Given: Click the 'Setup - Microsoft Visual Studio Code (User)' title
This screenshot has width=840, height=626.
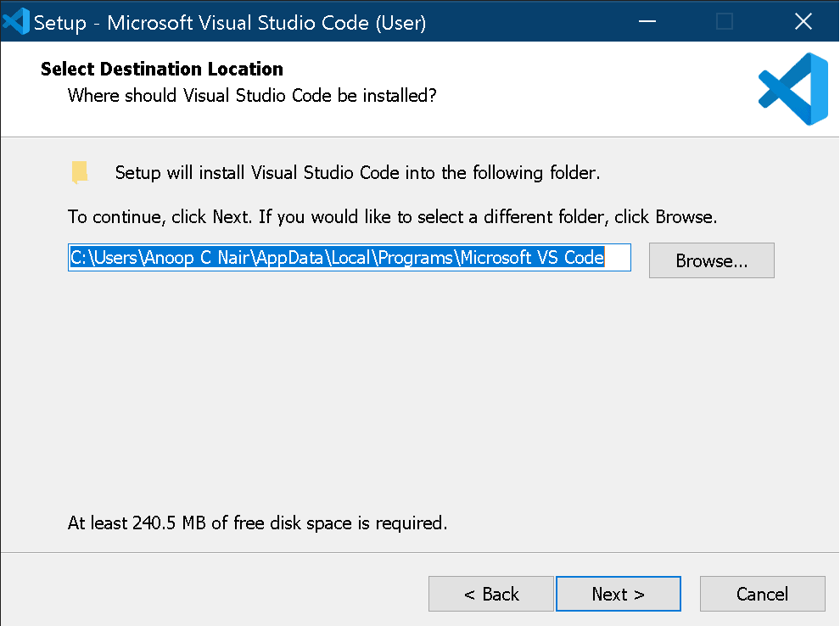Looking at the screenshot, I should click(x=230, y=23).
